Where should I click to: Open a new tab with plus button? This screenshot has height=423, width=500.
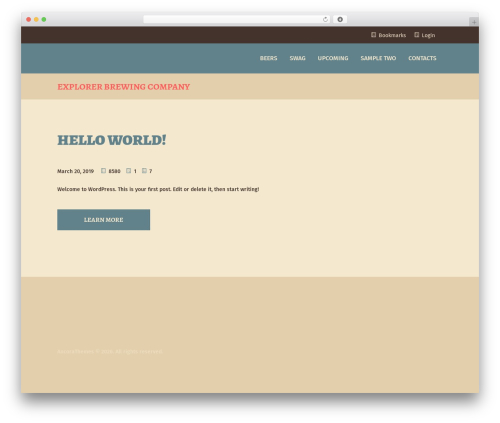(x=474, y=22)
